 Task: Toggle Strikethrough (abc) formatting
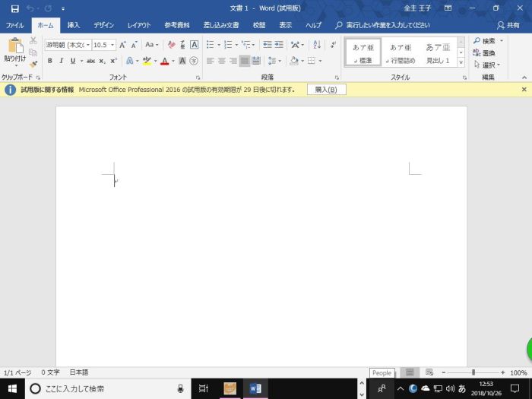tap(90, 61)
